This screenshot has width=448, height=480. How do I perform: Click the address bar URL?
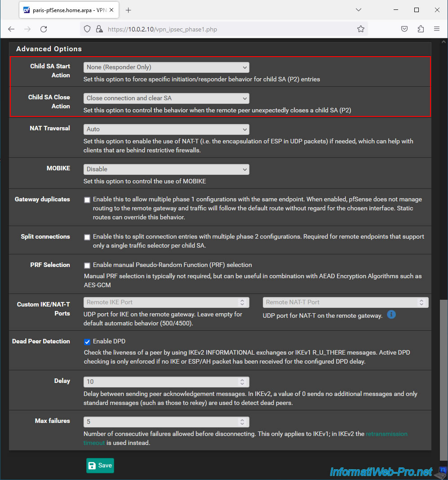[x=162, y=29]
